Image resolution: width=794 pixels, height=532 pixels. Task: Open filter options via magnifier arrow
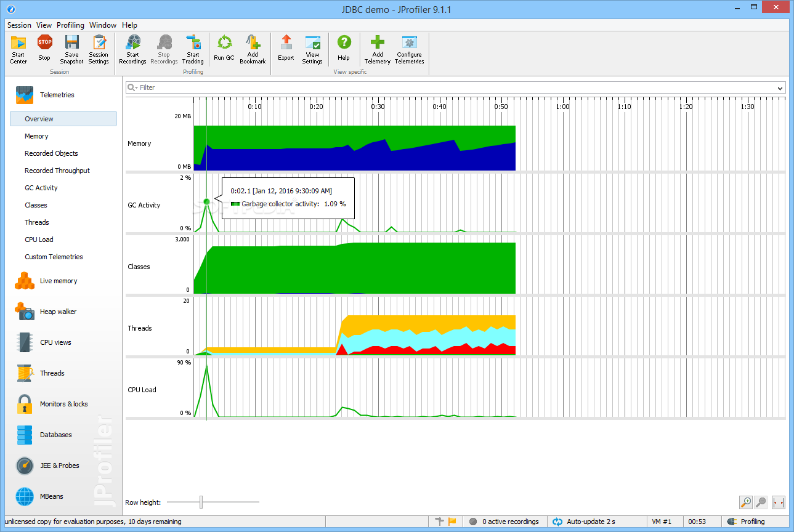[132, 87]
